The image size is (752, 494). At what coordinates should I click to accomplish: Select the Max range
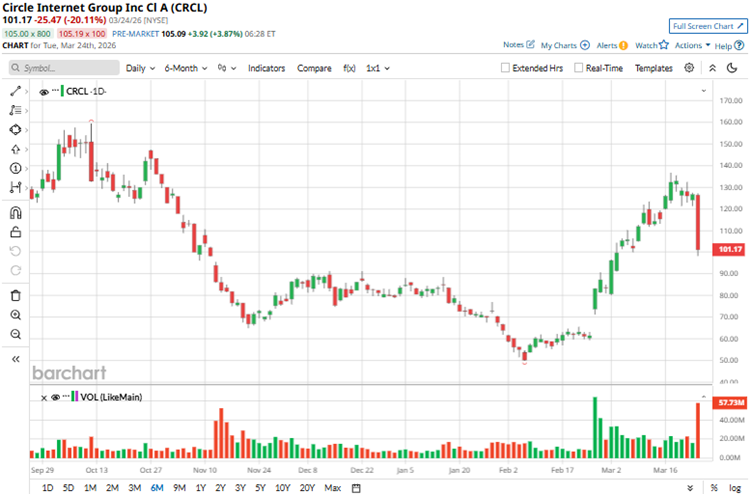pos(332,488)
